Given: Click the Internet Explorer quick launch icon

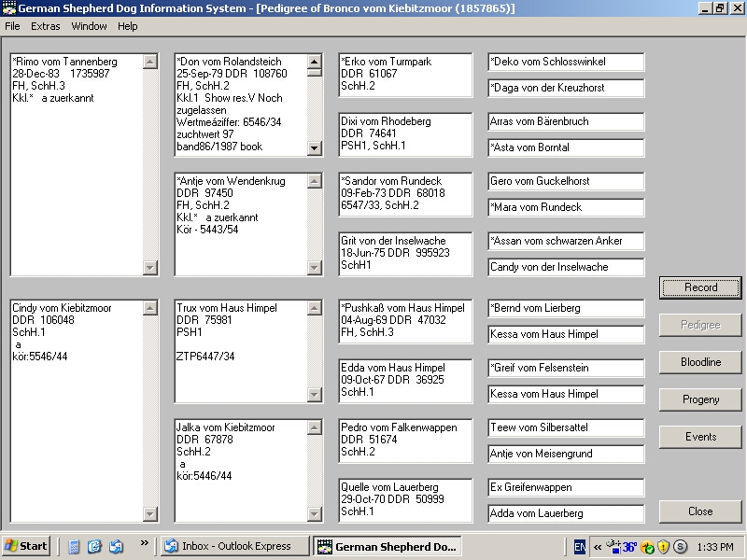Looking at the screenshot, I should 94,546.
